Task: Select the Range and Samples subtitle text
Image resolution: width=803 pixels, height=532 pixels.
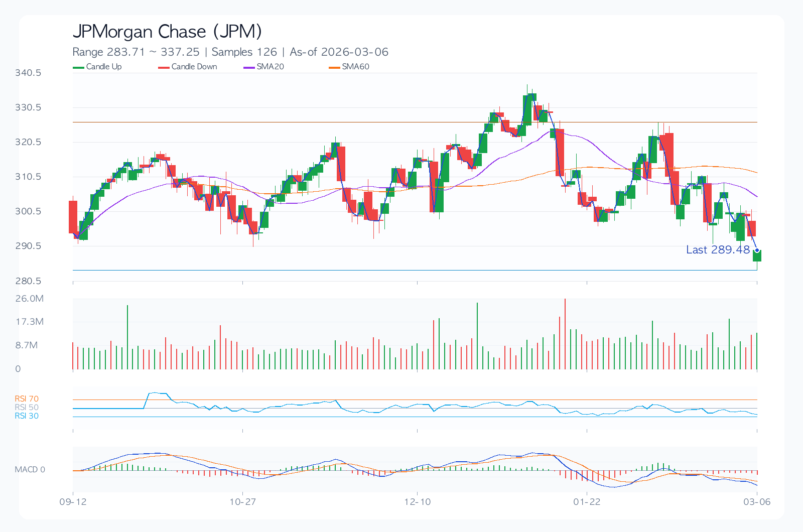Action: pos(230,52)
